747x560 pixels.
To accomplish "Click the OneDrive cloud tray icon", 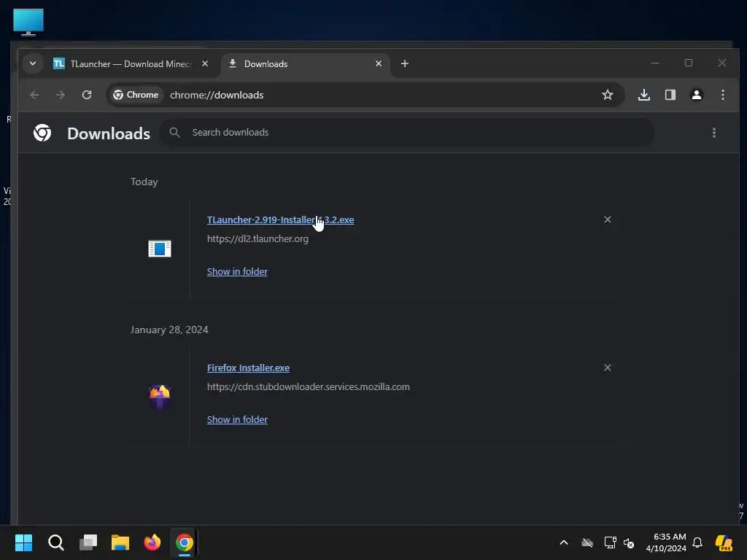I will pyautogui.click(x=587, y=542).
